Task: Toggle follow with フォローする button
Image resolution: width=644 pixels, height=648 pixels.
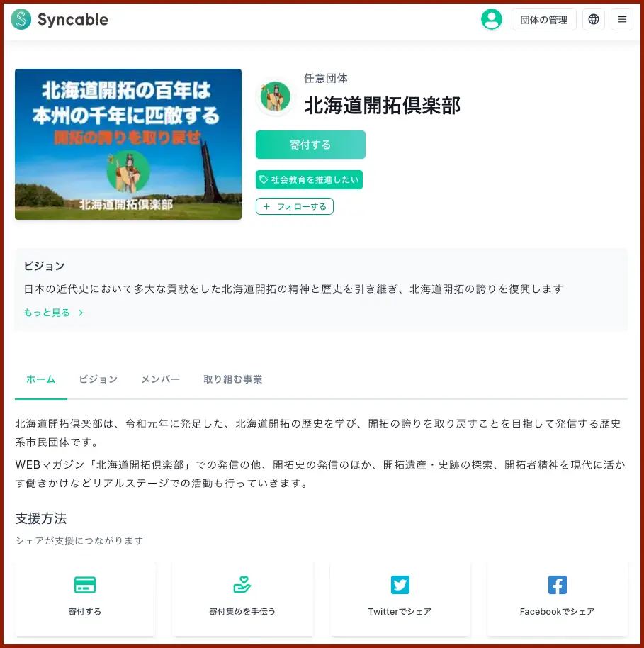Action: (x=295, y=206)
